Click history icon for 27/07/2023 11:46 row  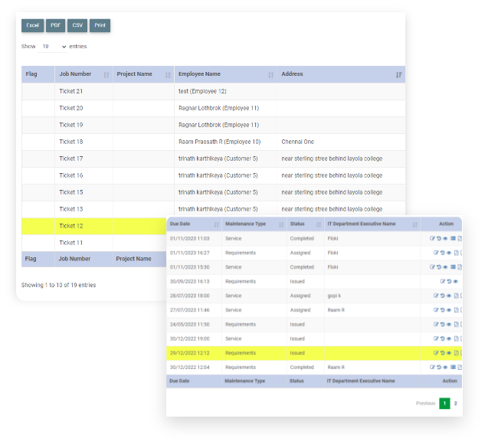click(441, 310)
